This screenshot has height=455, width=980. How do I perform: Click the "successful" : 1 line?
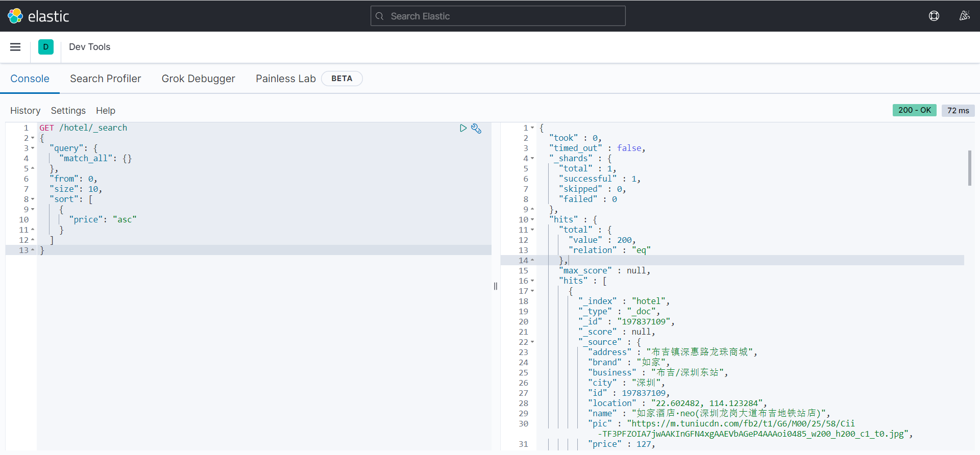point(600,179)
